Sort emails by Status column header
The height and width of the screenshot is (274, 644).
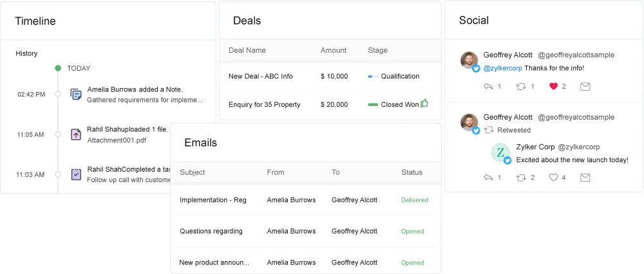pyautogui.click(x=412, y=172)
